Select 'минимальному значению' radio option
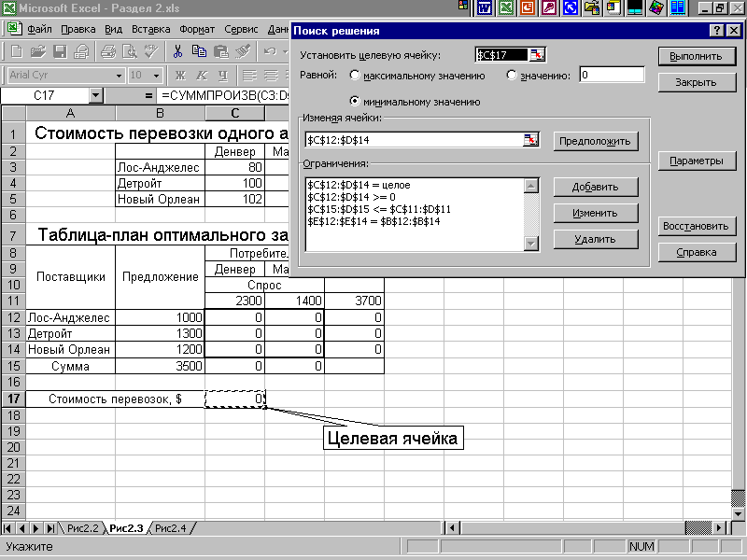 pos(355,102)
